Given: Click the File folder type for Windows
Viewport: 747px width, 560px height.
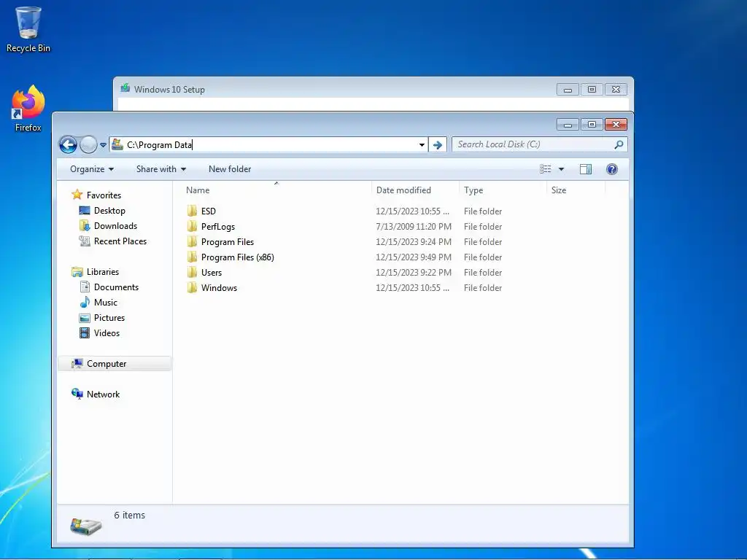Looking at the screenshot, I should [483, 287].
